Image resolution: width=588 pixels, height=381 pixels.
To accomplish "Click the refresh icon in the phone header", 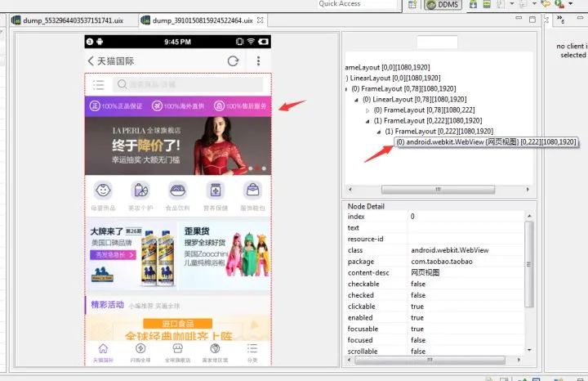I will 234,61.
